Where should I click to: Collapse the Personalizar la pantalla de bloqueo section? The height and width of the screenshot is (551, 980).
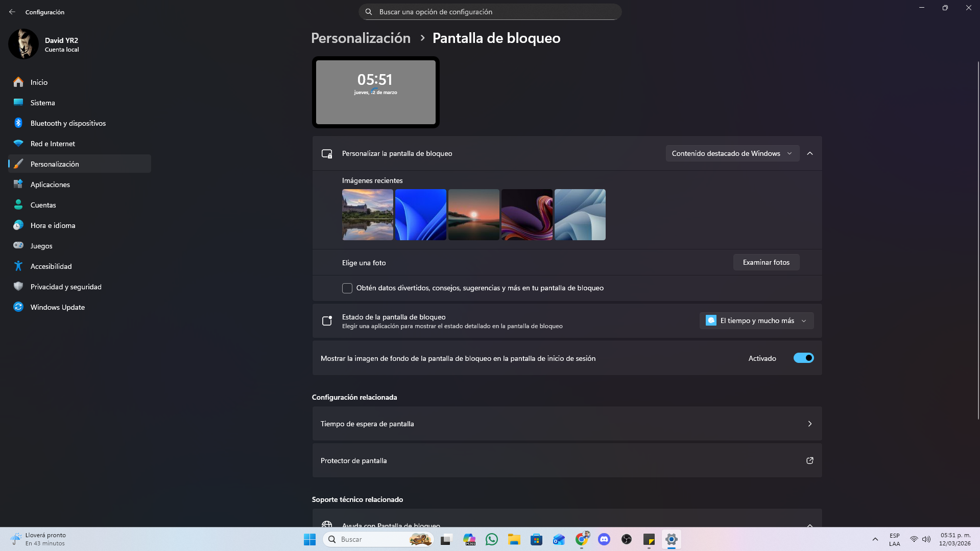point(810,153)
